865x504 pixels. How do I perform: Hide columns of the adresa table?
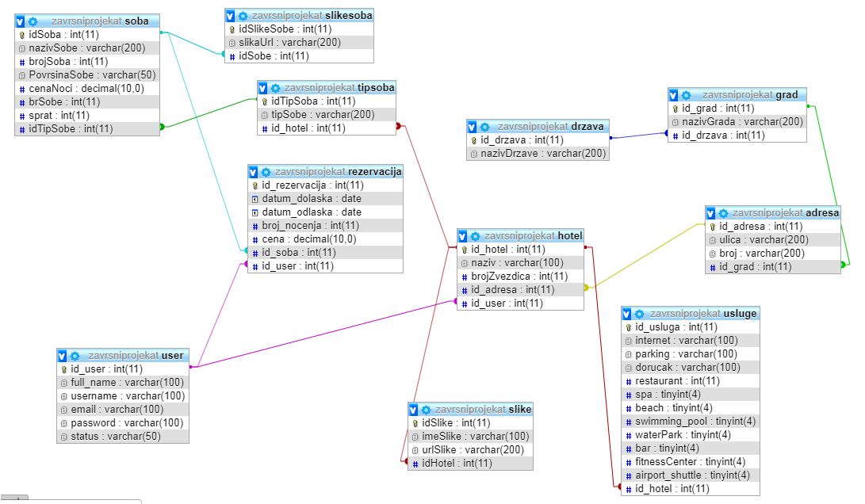tap(710, 213)
